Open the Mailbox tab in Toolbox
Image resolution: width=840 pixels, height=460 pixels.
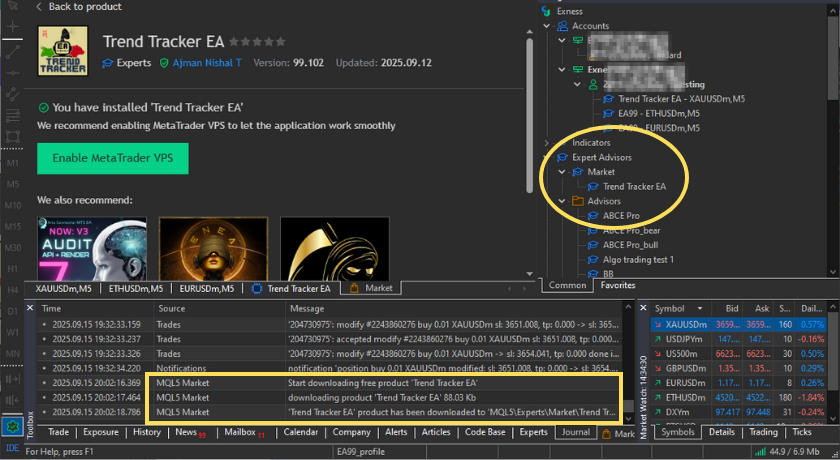click(245, 432)
